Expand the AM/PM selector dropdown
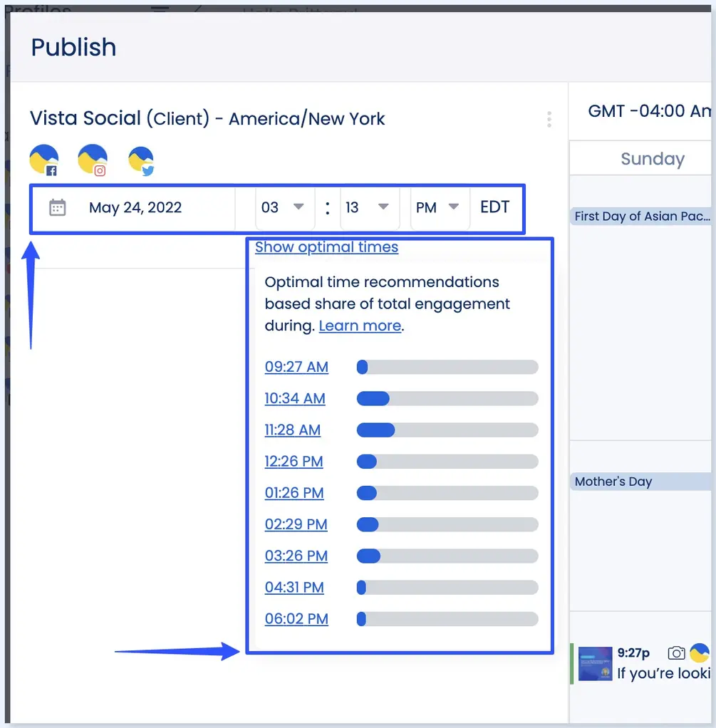Viewport: 716px width, 728px height. pos(437,207)
